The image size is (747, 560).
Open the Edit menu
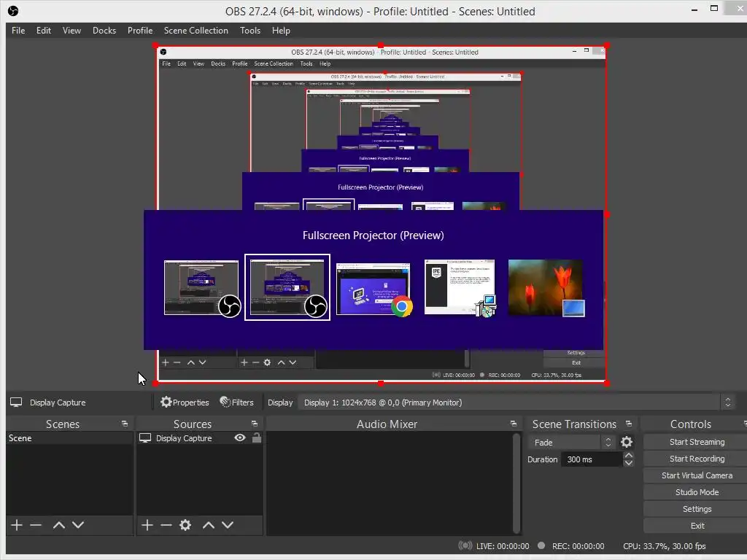point(43,31)
